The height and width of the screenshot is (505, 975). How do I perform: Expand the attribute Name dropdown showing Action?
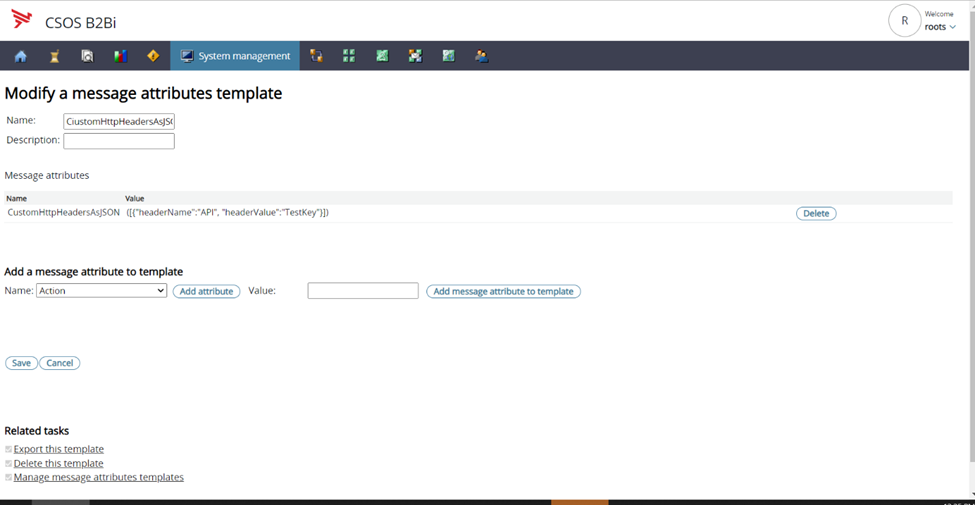coord(101,291)
